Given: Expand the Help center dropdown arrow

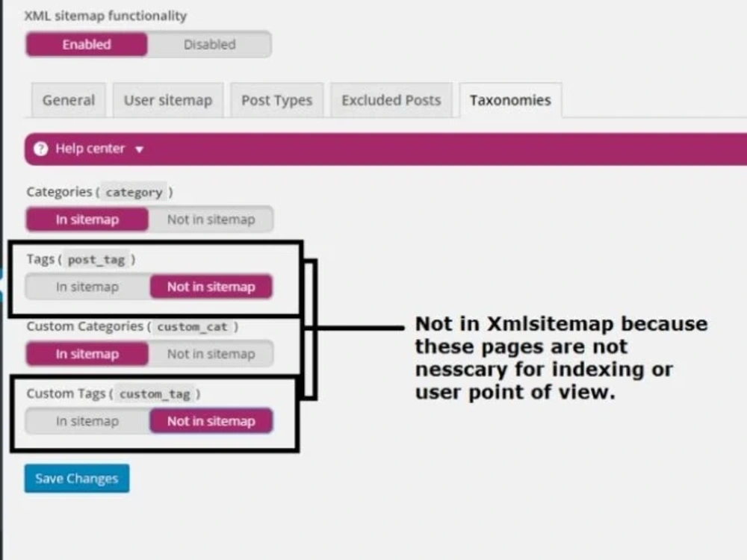Looking at the screenshot, I should click(139, 149).
